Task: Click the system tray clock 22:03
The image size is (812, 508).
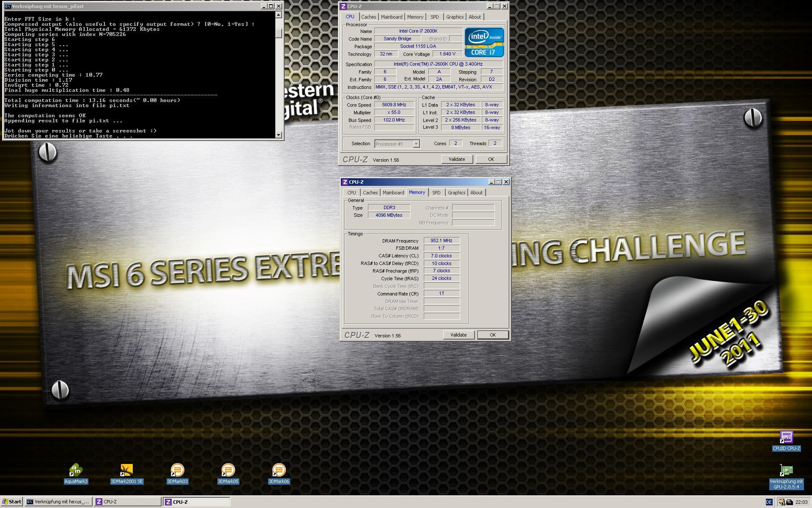Action: point(801,502)
